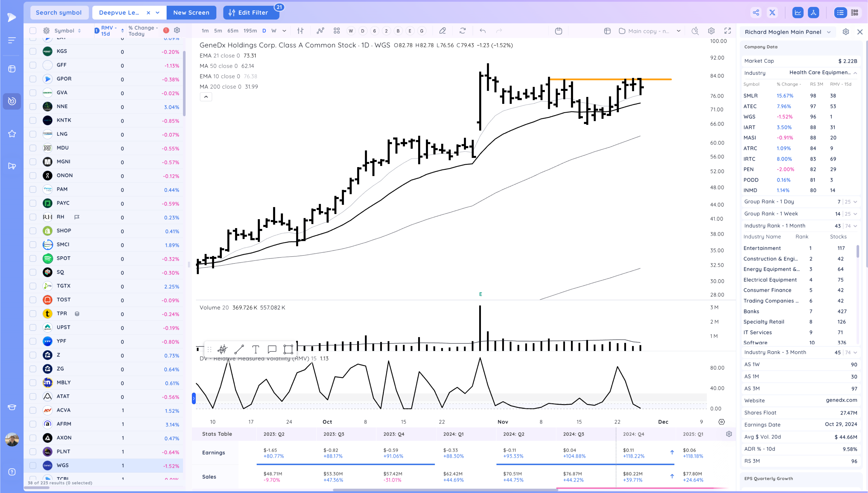Viewport: 868px width, 493px height.
Task: Open panel settings gear next to Richard Moglen
Action: pos(846,32)
